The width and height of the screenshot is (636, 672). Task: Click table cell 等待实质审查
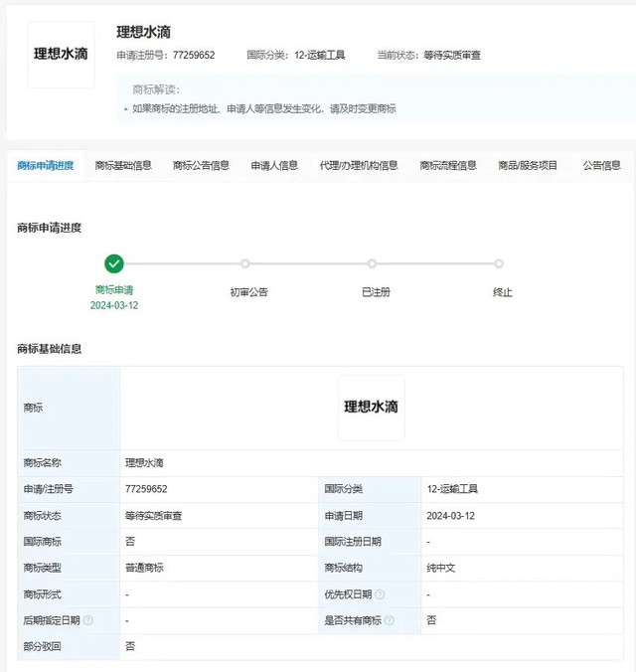[x=153, y=516]
